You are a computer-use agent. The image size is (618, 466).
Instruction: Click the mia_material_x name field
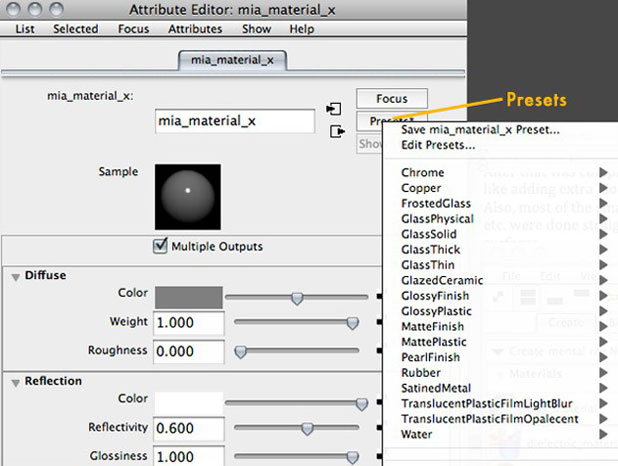235,121
